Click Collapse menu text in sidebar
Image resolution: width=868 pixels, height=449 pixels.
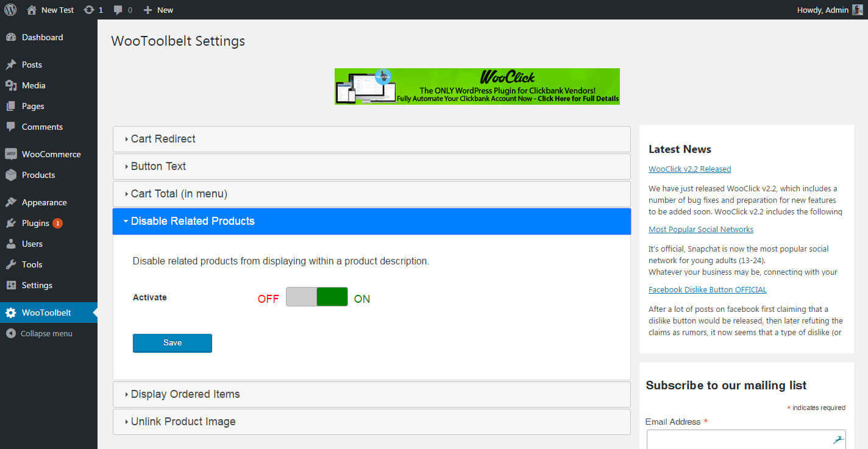46,333
